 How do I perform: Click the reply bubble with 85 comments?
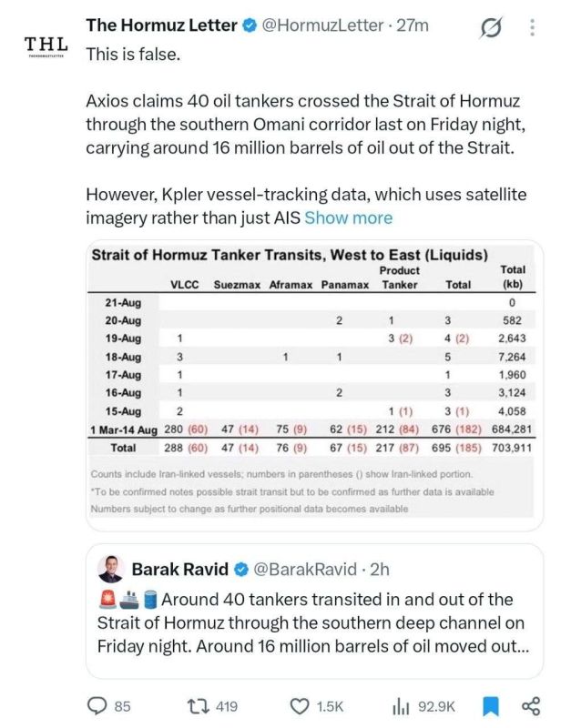[109, 706]
